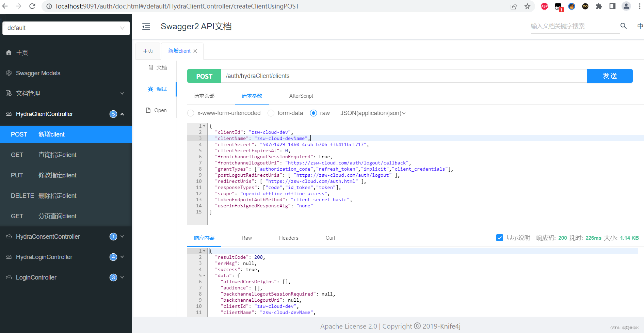Click the 文档 document icon
Viewport: 644px width, 333px height.
pyautogui.click(x=150, y=68)
